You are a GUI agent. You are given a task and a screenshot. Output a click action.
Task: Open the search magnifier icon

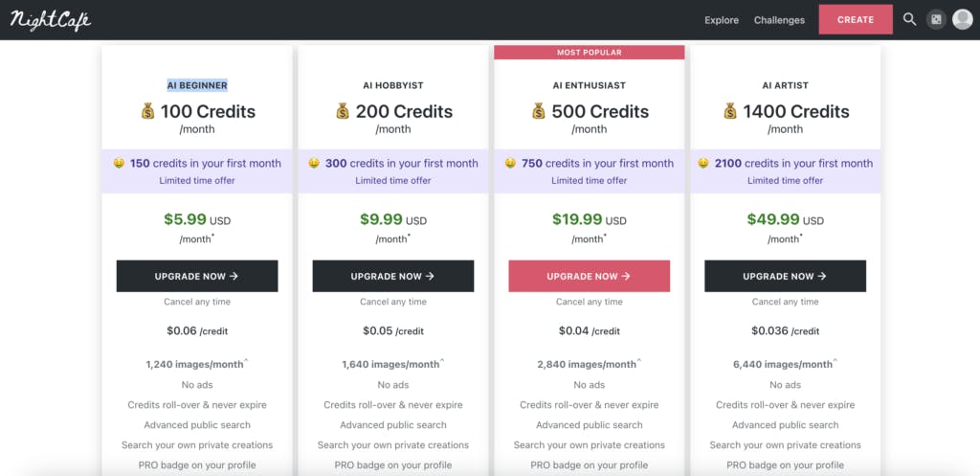pos(910,19)
